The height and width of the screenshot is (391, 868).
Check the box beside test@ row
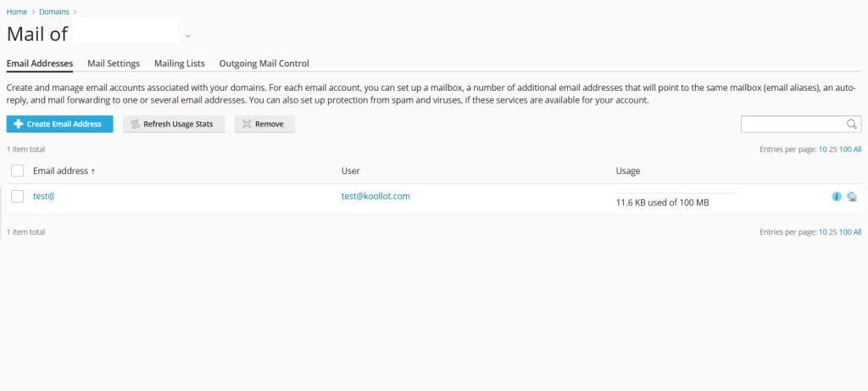point(17,197)
